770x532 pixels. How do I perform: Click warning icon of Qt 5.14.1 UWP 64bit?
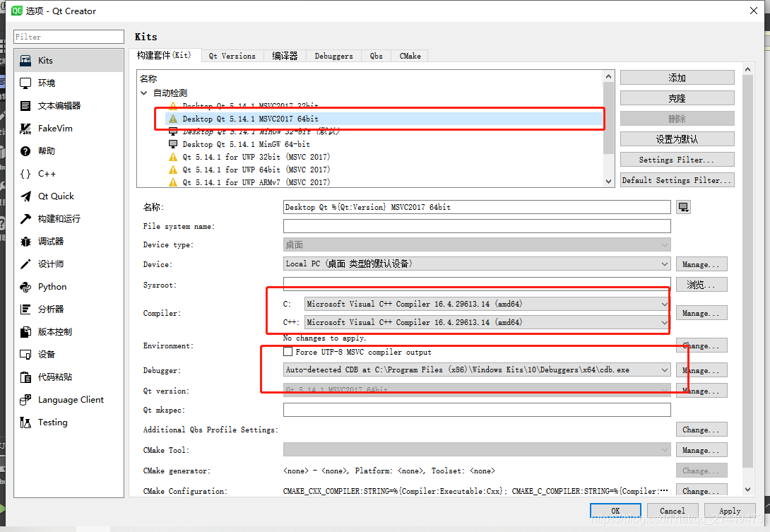[173, 170]
